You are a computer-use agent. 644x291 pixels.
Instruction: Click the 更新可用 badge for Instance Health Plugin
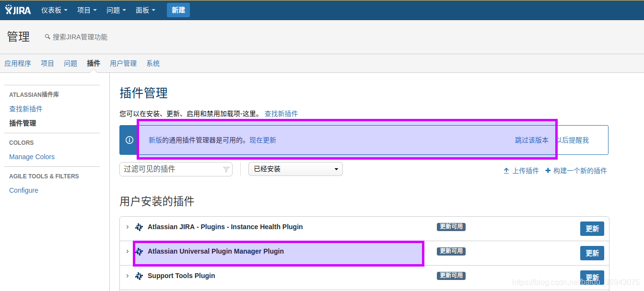coord(451,227)
